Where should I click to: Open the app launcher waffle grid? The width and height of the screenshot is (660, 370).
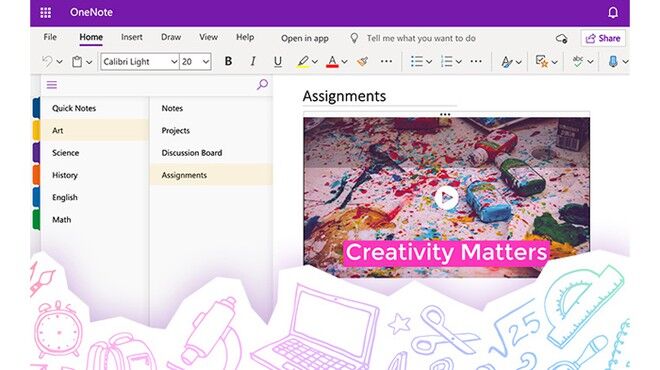(45, 12)
